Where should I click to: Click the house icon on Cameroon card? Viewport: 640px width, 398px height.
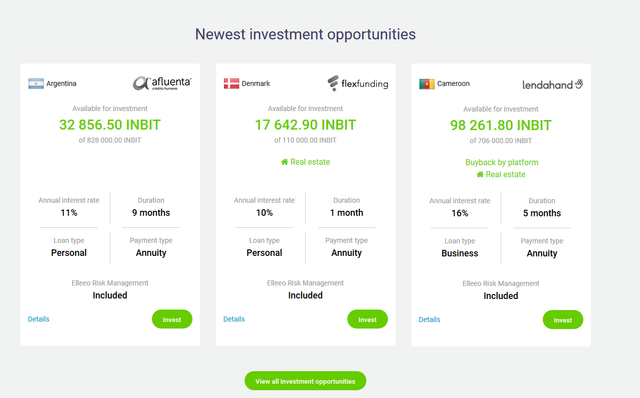point(480,175)
